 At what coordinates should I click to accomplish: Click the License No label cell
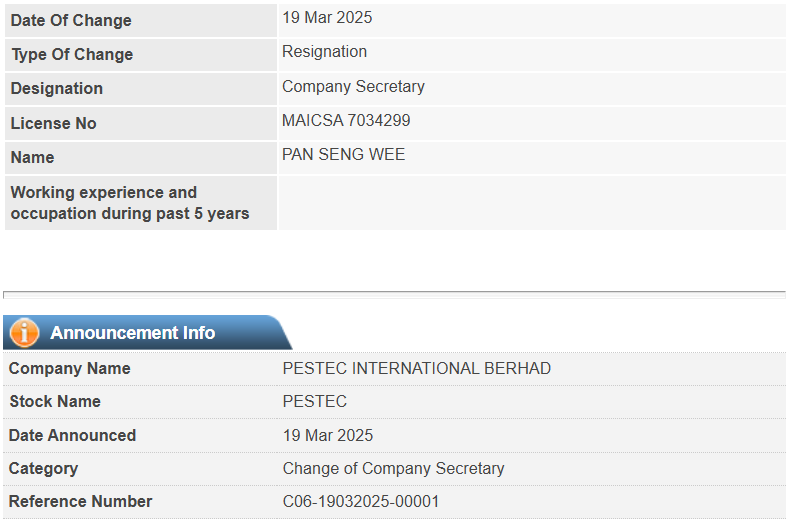tap(141, 123)
